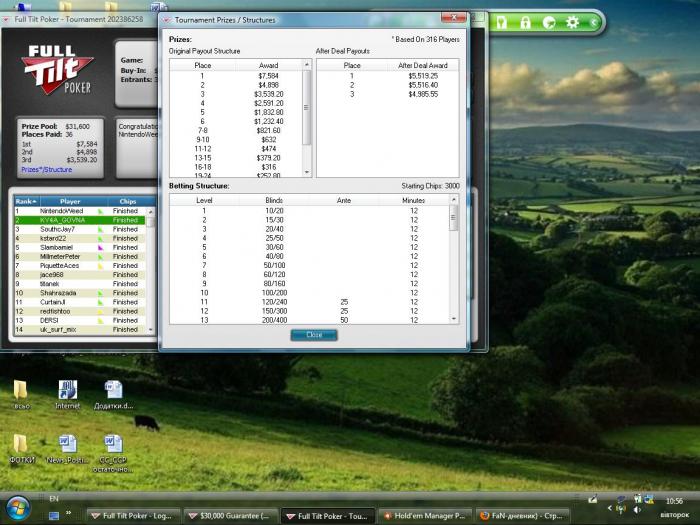The image size is (700, 525).
Task: Click the Ante column header
Action: tap(344, 200)
